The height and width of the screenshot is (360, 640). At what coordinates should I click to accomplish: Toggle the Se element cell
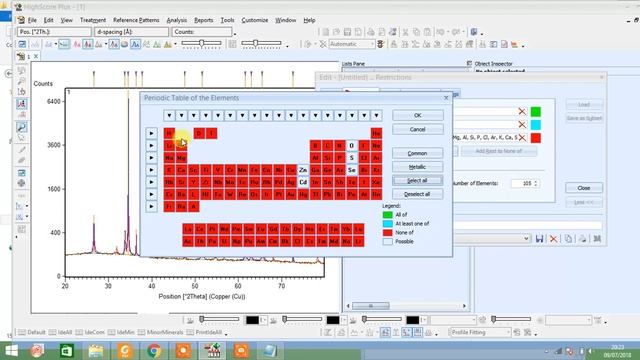point(351,170)
